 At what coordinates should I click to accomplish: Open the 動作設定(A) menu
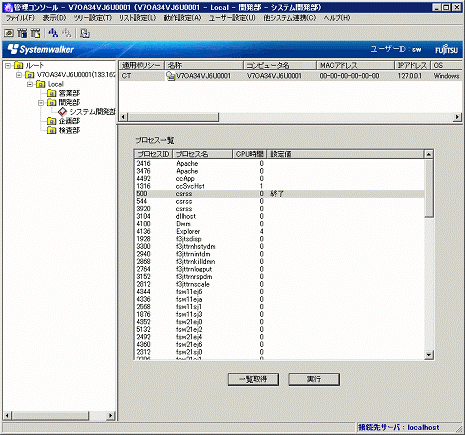(182, 18)
